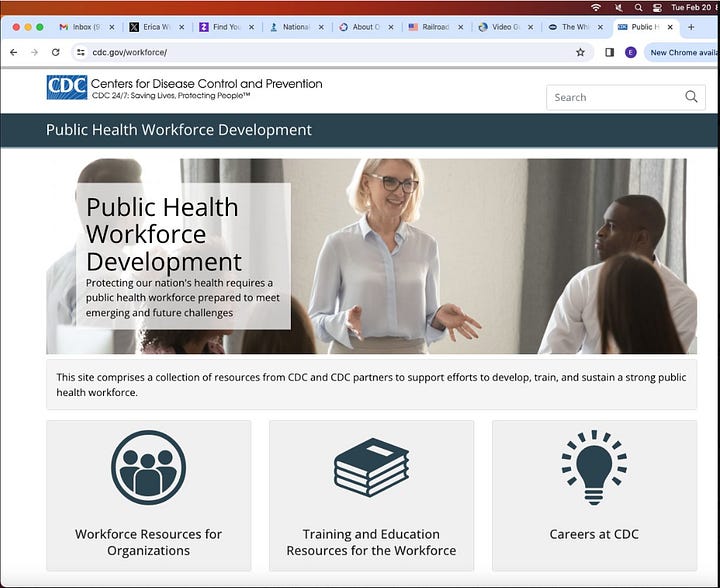Screen dimensions: 720x588
Task: Close the National tab
Action: [x=321, y=28]
